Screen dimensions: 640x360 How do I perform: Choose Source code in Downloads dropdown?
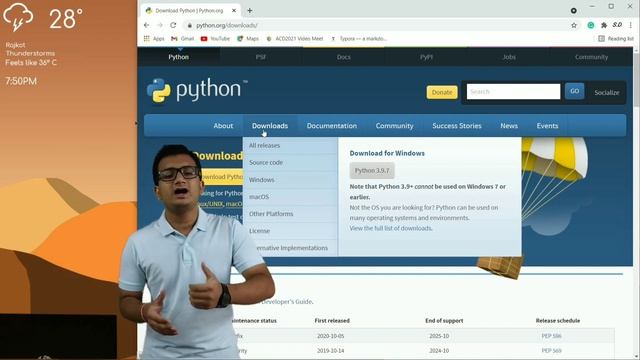tap(290, 162)
